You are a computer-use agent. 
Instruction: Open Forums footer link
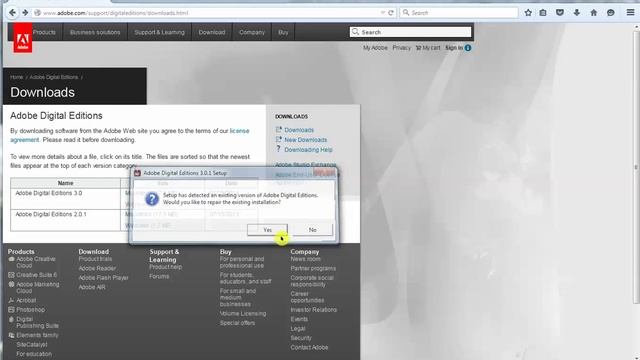click(159, 276)
